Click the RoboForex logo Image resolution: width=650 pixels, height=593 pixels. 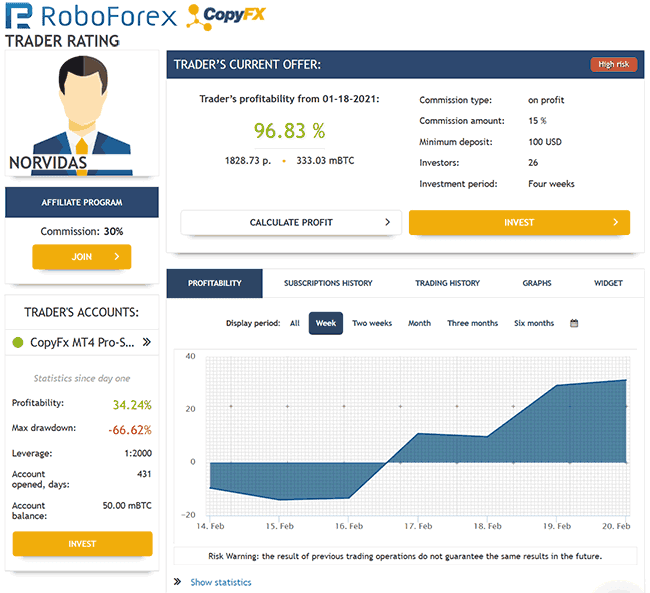pyautogui.click(x=91, y=17)
